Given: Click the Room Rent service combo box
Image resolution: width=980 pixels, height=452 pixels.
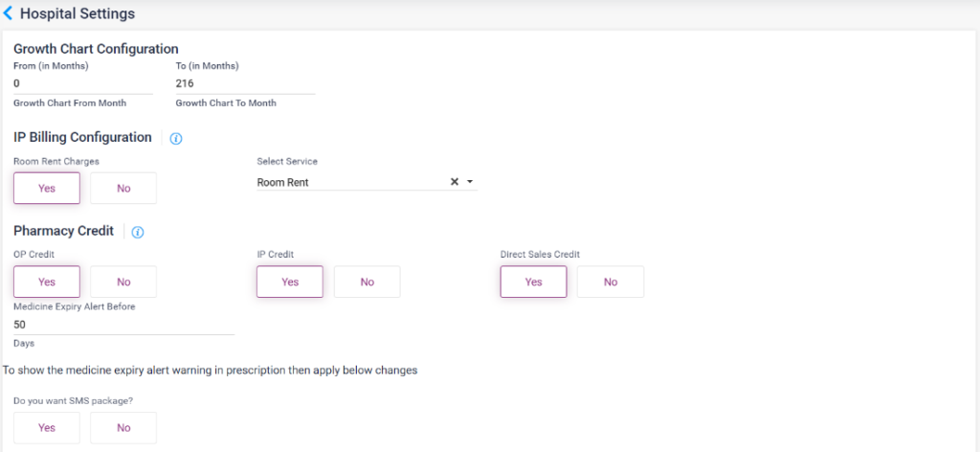Looking at the screenshot, I should (x=349, y=182).
